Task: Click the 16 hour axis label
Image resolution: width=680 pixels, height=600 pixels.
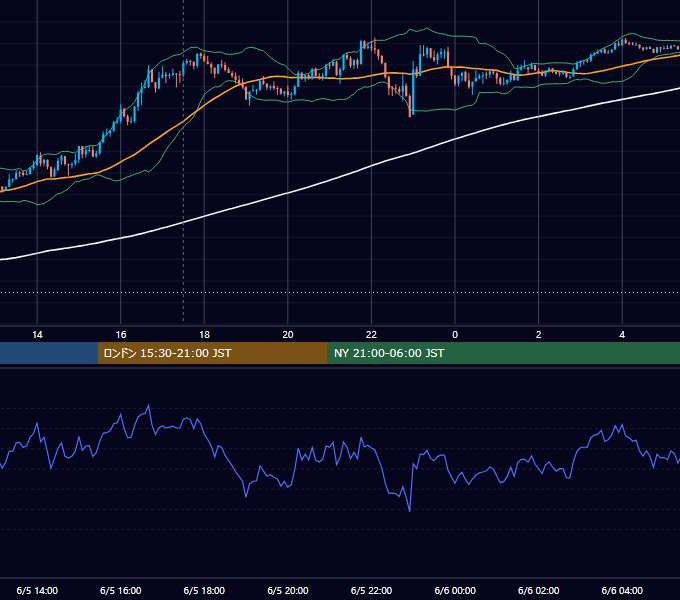Action: pyautogui.click(x=121, y=335)
